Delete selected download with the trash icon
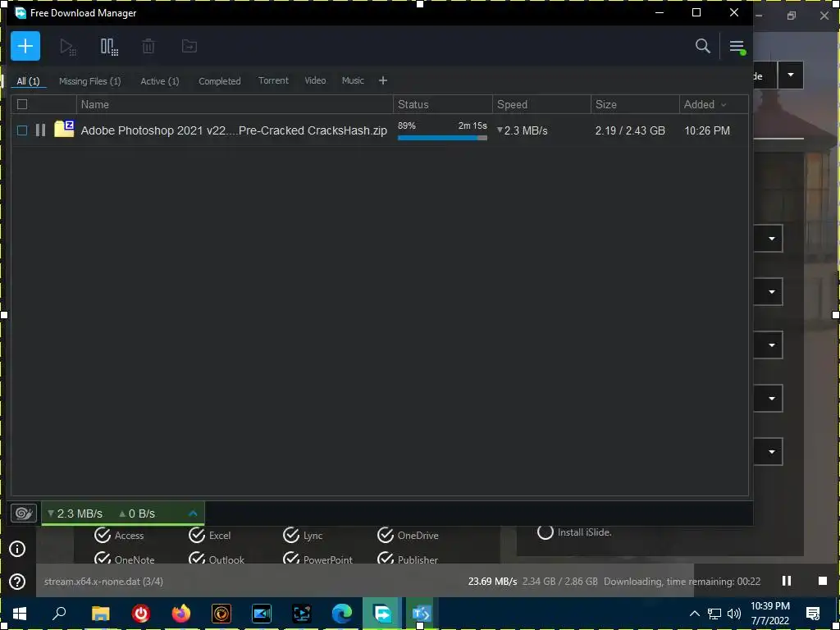 point(148,47)
